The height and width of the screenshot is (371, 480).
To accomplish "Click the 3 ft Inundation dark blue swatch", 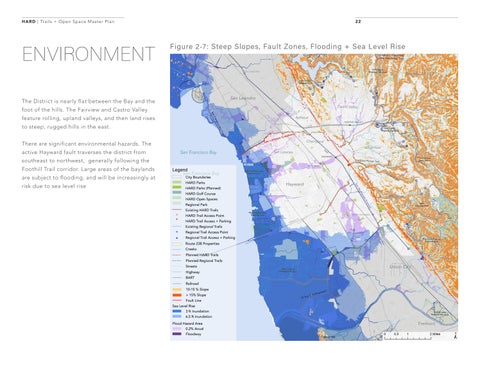I will point(177,311).
